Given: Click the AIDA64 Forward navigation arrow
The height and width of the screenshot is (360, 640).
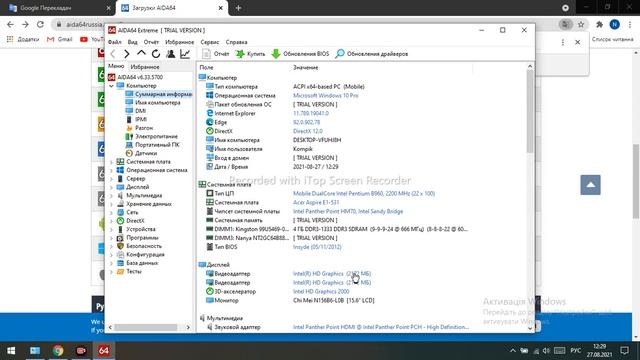Looking at the screenshot, I should pos(127,54).
